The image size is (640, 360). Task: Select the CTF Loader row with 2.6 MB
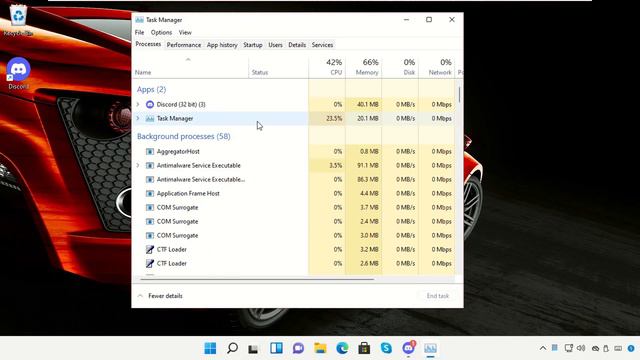point(294,264)
